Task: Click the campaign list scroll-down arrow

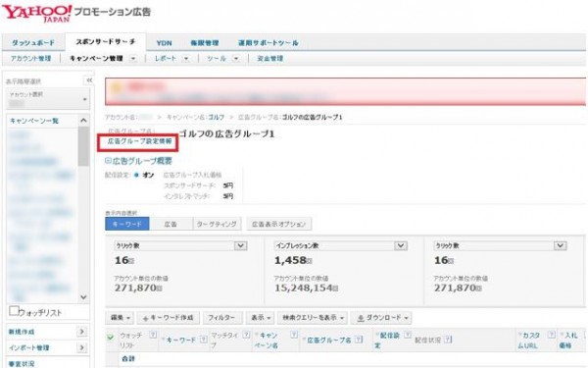Action: (x=83, y=297)
